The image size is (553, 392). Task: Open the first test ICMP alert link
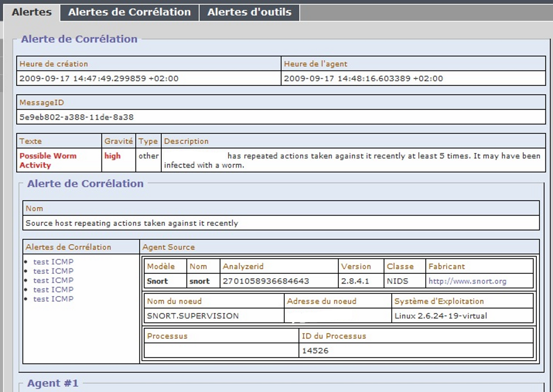[x=53, y=262]
